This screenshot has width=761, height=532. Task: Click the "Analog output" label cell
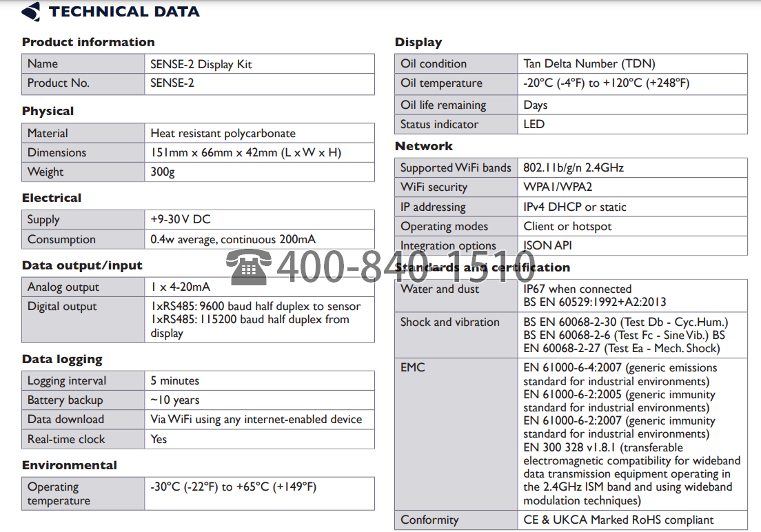[83, 287]
